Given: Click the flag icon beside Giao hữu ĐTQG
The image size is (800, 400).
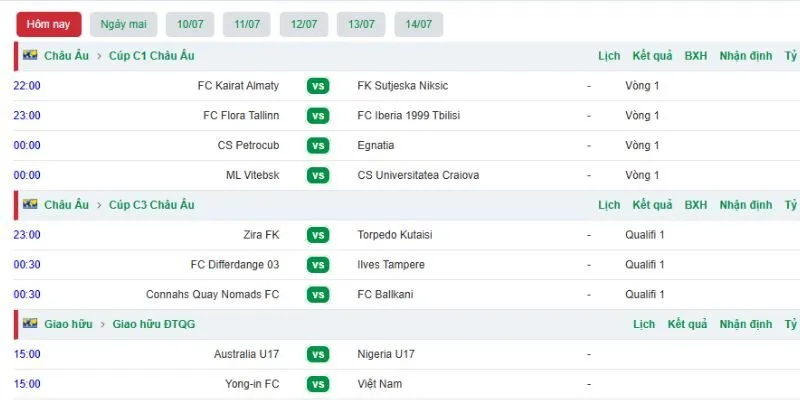Looking at the screenshot, I should (x=30, y=323).
